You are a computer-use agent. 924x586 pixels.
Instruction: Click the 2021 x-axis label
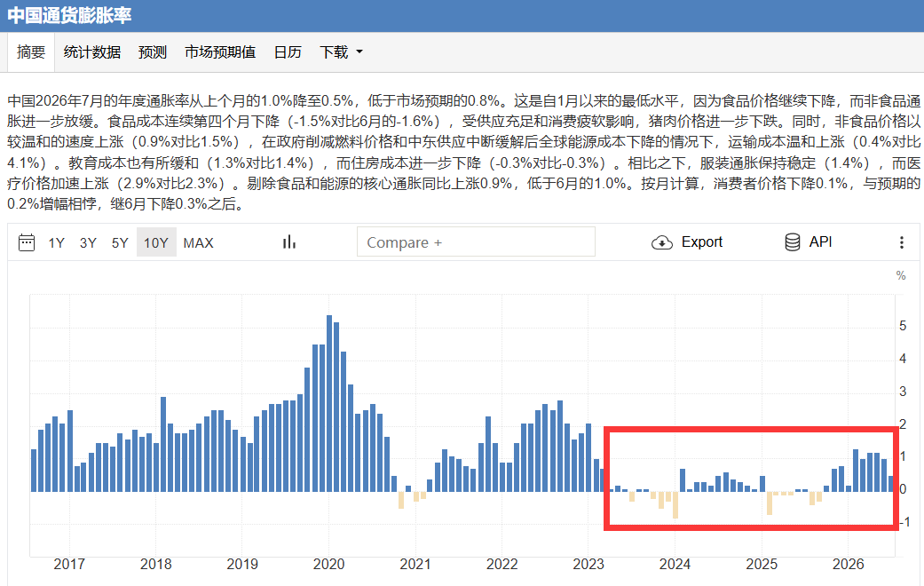point(415,564)
